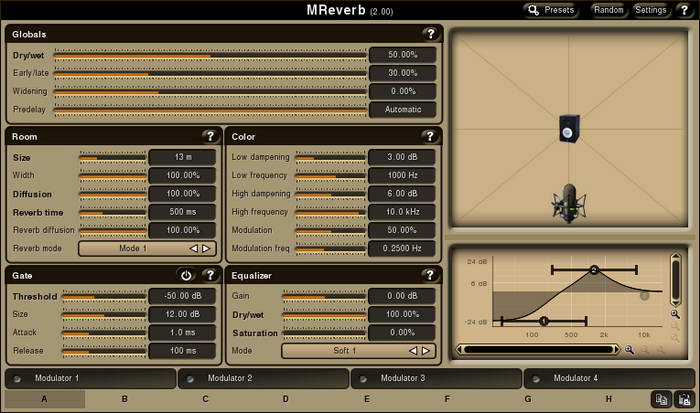Click the Gate Threshold -50.00 dB field
700x413 pixels.
(x=183, y=296)
